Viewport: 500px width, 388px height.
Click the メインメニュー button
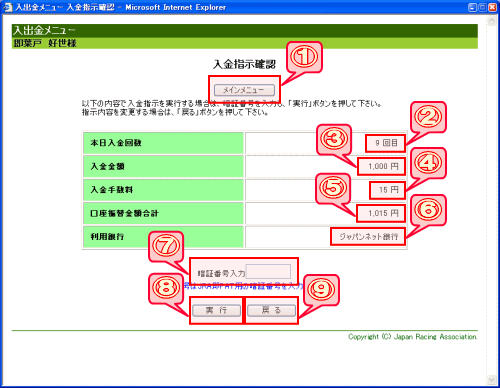click(x=244, y=90)
